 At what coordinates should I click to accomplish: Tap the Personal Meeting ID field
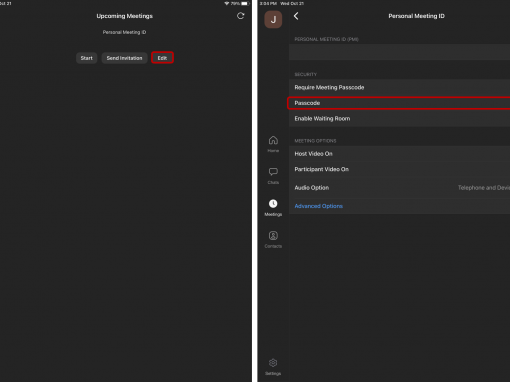click(x=399, y=52)
